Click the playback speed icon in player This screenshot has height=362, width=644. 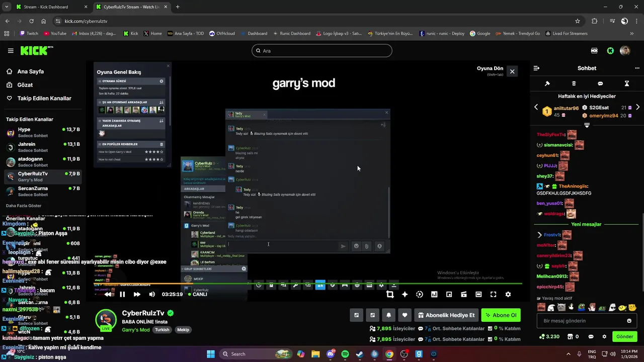pos(420,295)
